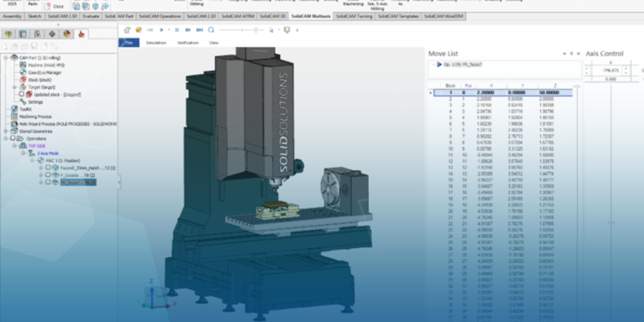The width and height of the screenshot is (644, 322).
Task: Switch to the SolidCAM AFRM tab
Action: [x=238, y=17]
